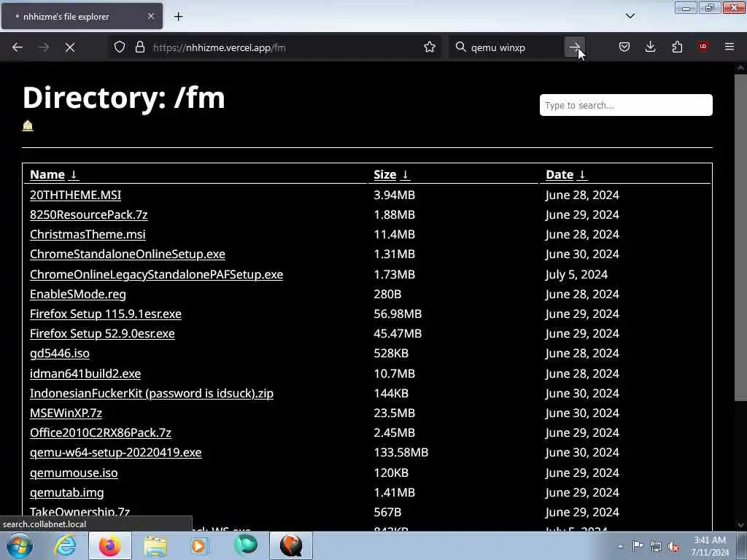Click the home icon under Directory heading

pos(28,125)
